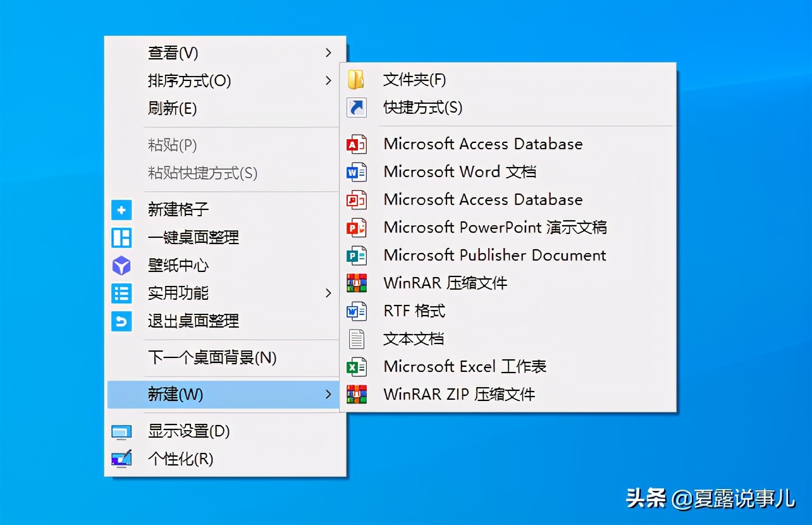Click the 退出桌面整理 back-arrow icon
This screenshot has height=525, width=812.
[x=121, y=321]
